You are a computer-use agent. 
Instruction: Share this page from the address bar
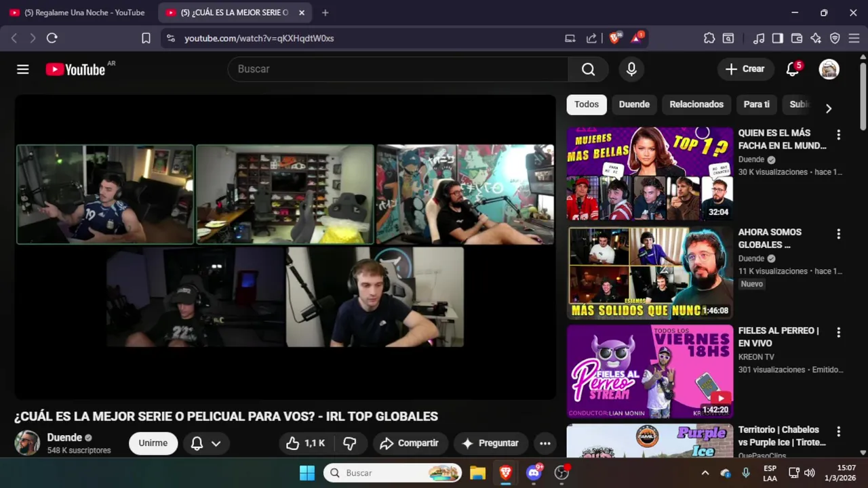tap(591, 39)
